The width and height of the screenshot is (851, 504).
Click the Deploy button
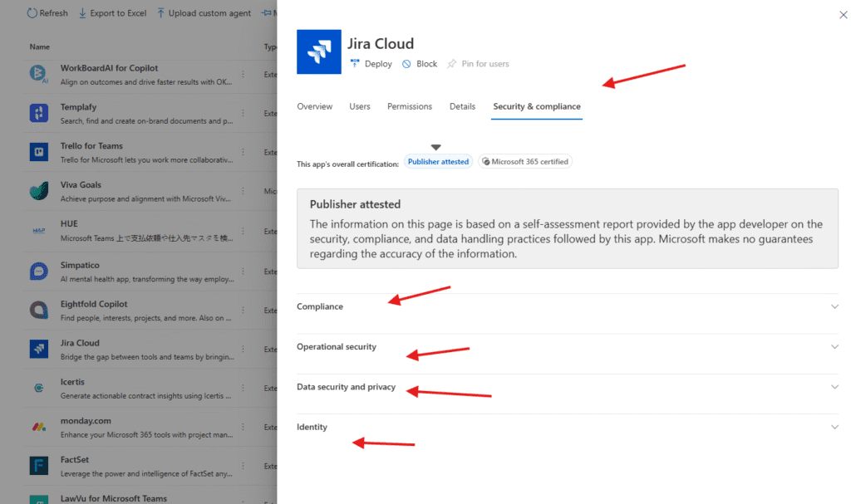point(371,64)
